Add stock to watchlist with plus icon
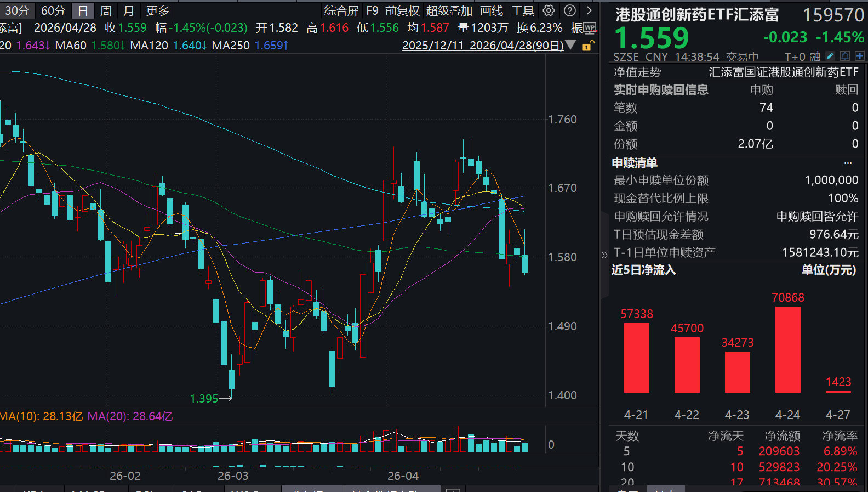868x492 pixels. point(859,56)
